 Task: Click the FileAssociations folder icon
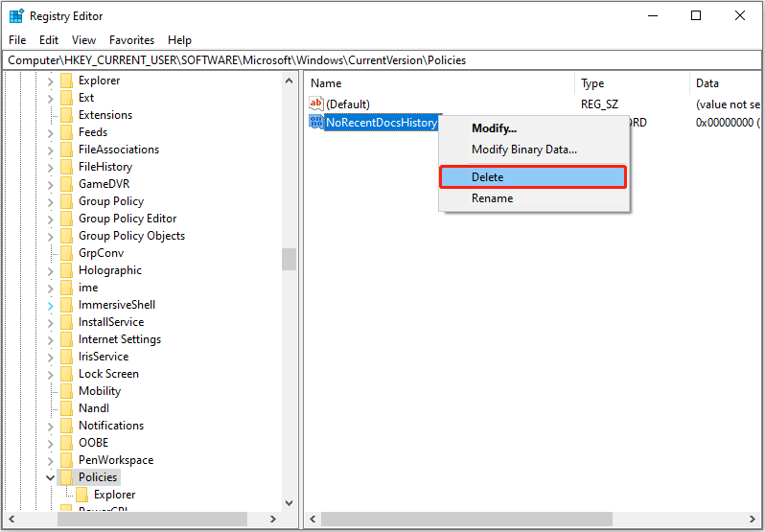tap(66, 150)
